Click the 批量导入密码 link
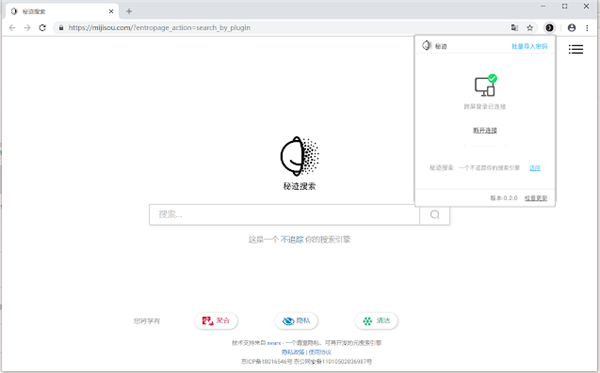The height and width of the screenshot is (373, 600). 530,46
